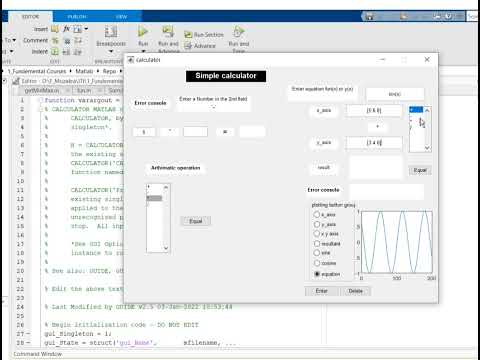Click the Wrap comments icon

pos(78,41)
